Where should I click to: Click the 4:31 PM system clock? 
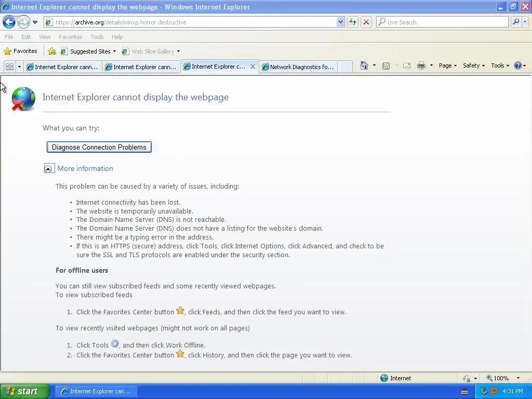coord(513,391)
